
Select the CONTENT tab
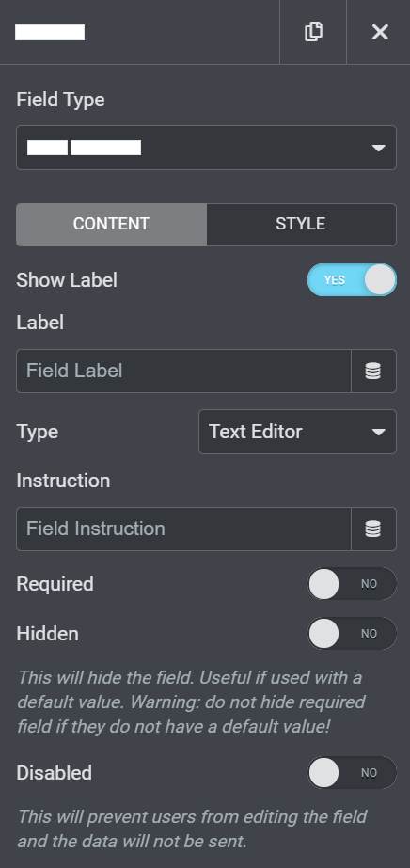click(x=111, y=224)
